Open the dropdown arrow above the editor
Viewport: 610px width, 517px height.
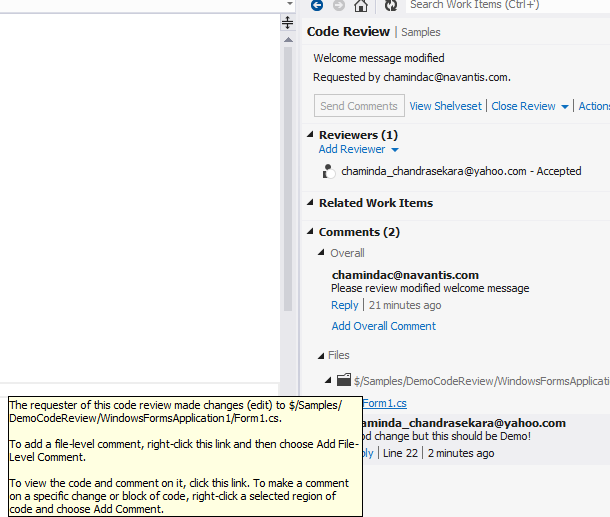click(289, 4)
